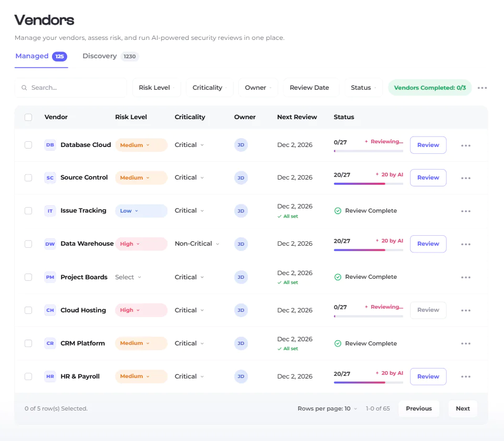Click Data Warehouse 20/27 progress bar

pyautogui.click(x=369, y=250)
